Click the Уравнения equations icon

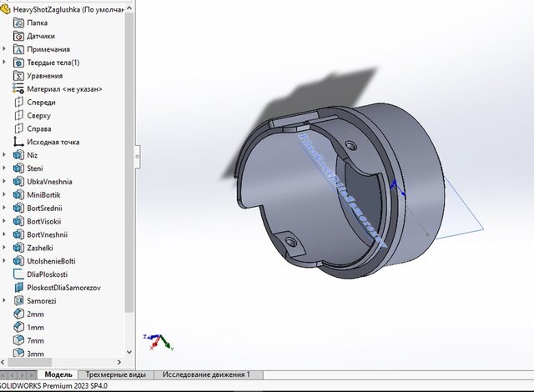pyautogui.click(x=18, y=76)
